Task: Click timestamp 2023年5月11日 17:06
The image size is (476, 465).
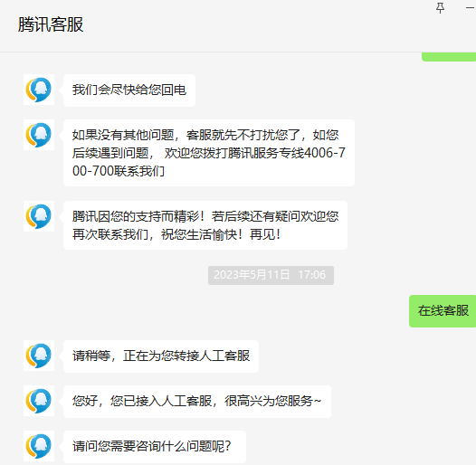Action: coord(271,275)
